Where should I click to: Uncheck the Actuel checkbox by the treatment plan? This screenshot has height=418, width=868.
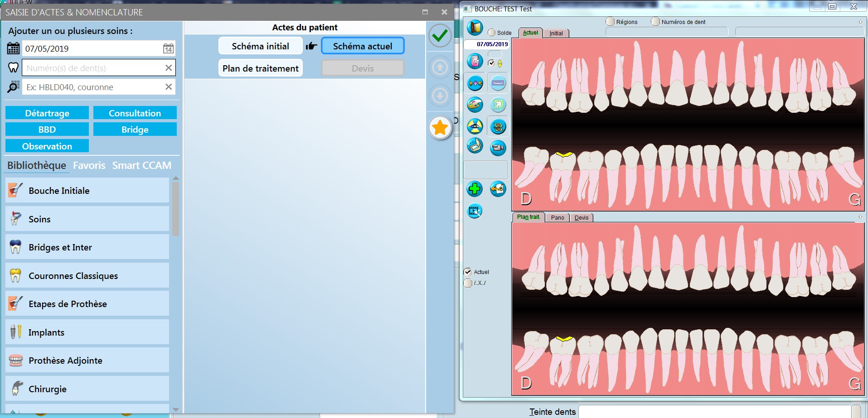pos(468,272)
